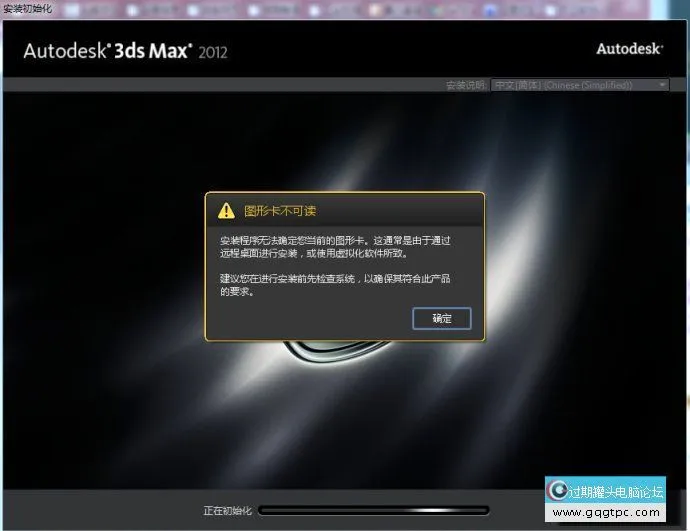
Task: Click the system check recommendation paragraph
Action: point(335,285)
